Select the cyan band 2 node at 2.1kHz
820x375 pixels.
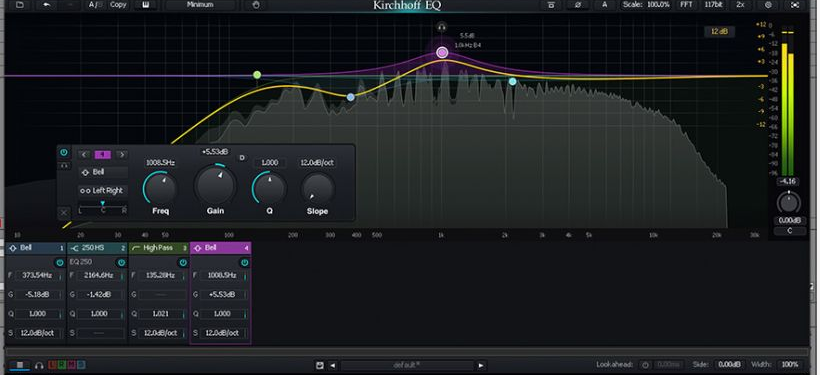click(512, 82)
